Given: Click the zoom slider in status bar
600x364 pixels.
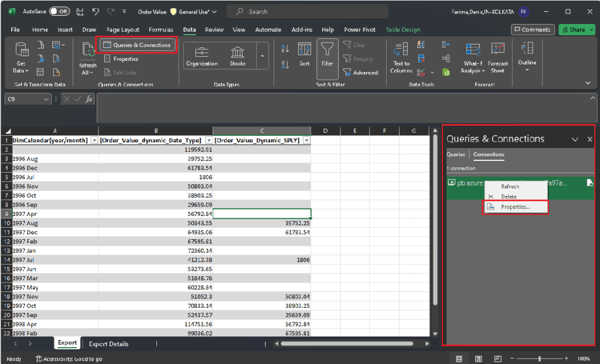Looking at the screenshot, I should (539, 358).
